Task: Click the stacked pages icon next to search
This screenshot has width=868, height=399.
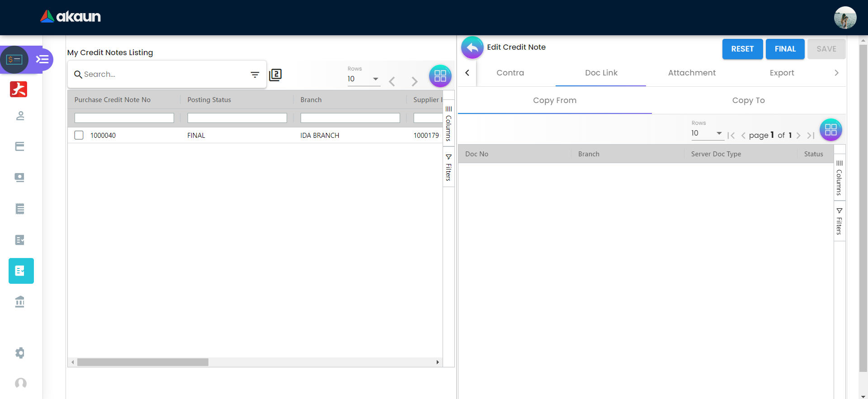Action: coord(275,75)
